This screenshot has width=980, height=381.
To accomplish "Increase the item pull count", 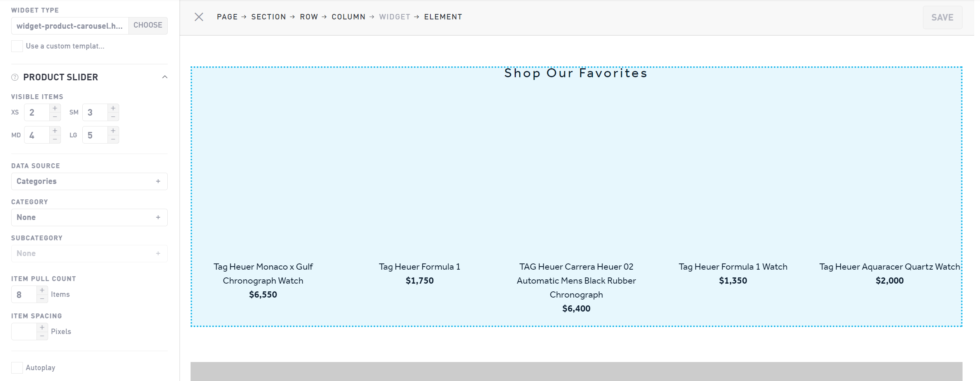I will coord(42,290).
